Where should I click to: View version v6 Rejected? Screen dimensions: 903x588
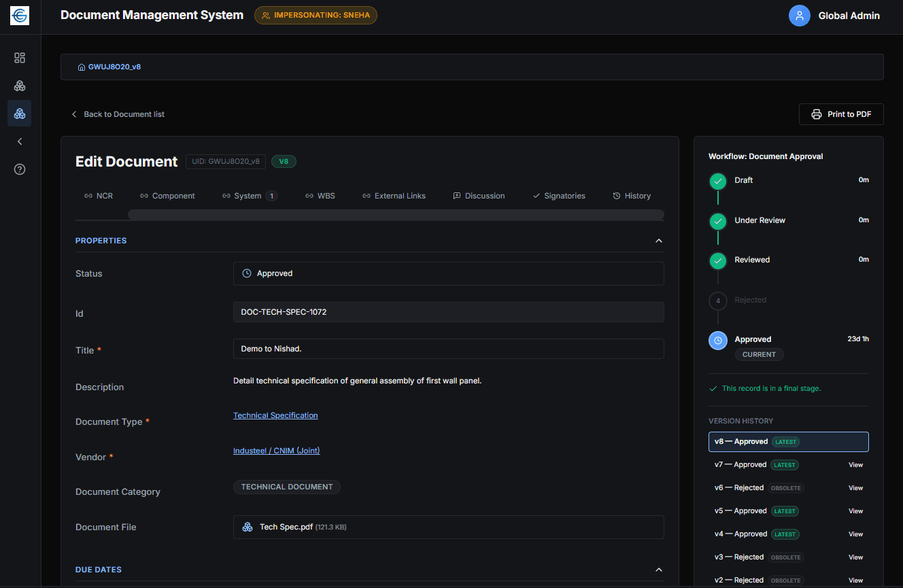pos(855,488)
